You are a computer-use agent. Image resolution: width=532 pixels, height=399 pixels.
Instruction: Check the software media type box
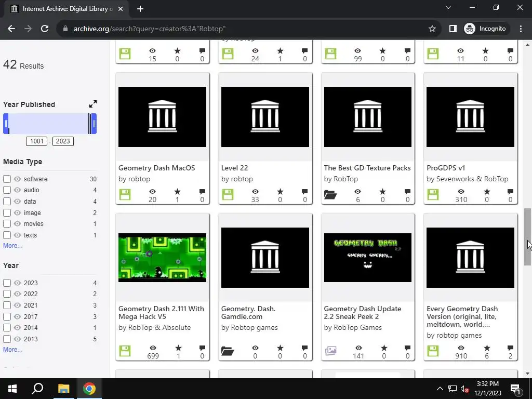(x=7, y=179)
